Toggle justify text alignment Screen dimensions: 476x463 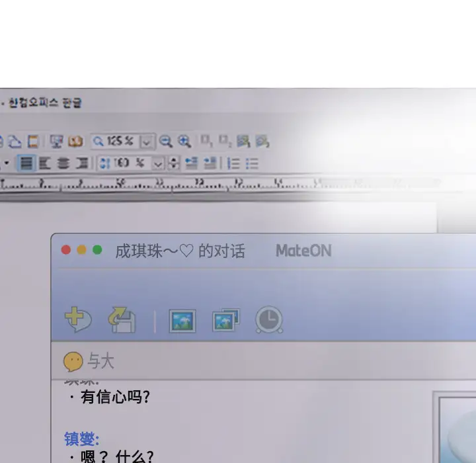(26, 163)
